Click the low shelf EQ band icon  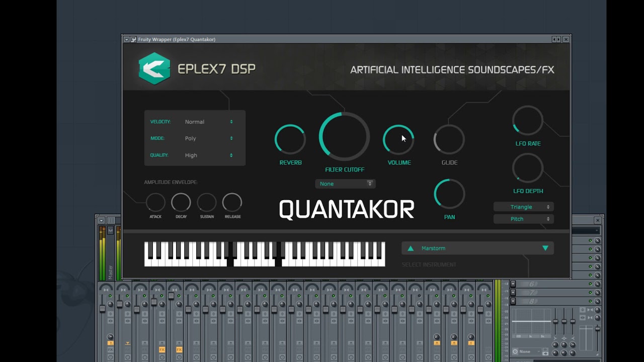point(555,338)
